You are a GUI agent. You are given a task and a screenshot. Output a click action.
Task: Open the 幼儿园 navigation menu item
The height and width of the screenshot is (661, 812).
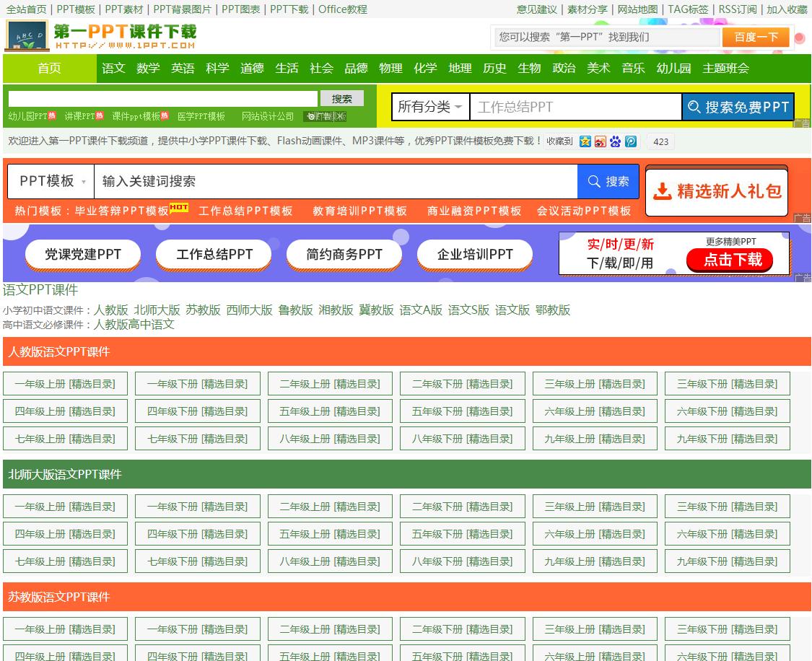tap(673, 68)
